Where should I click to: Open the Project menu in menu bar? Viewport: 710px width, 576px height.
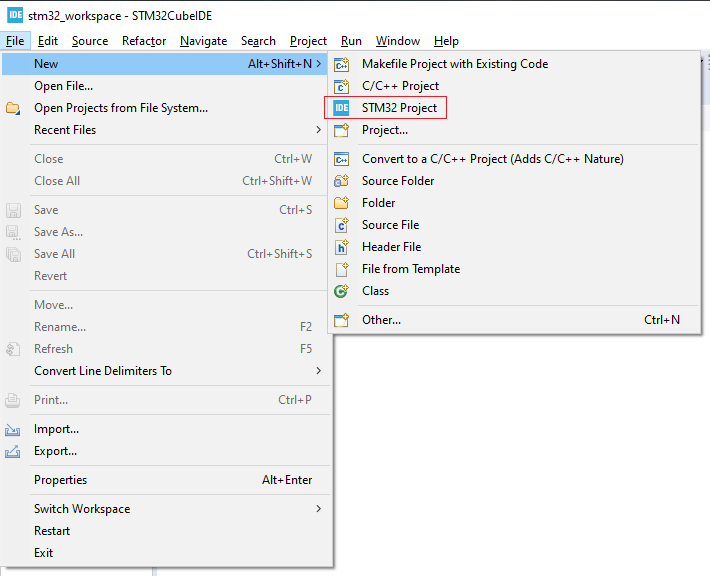tap(308, 41)
